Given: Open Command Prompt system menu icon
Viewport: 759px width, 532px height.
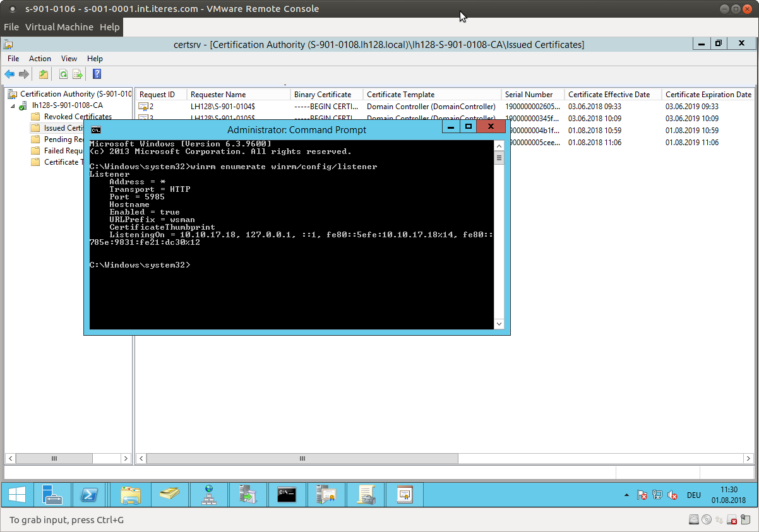Looking at the screenshot, I should [x=95, y=130].
